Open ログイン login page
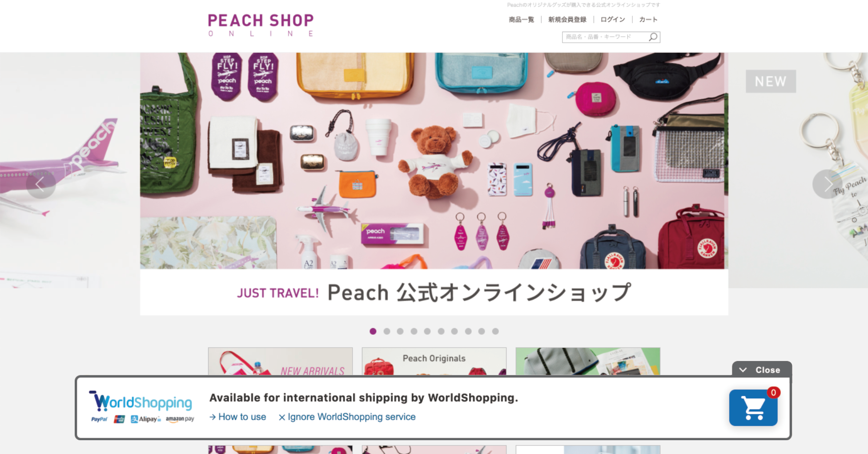The width and height of the screenshot is (868, 454). pos(613,20)
